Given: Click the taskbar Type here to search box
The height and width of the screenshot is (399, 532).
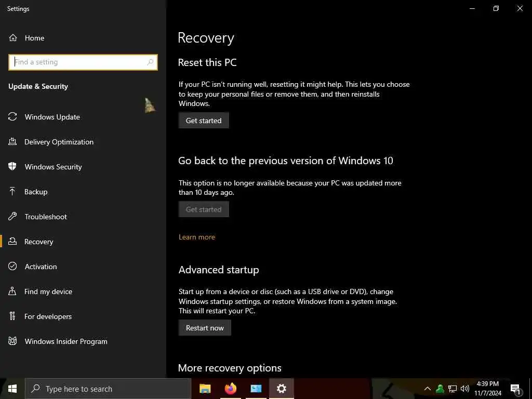Looking at the screenshot, I should click(x=108, y=389).
